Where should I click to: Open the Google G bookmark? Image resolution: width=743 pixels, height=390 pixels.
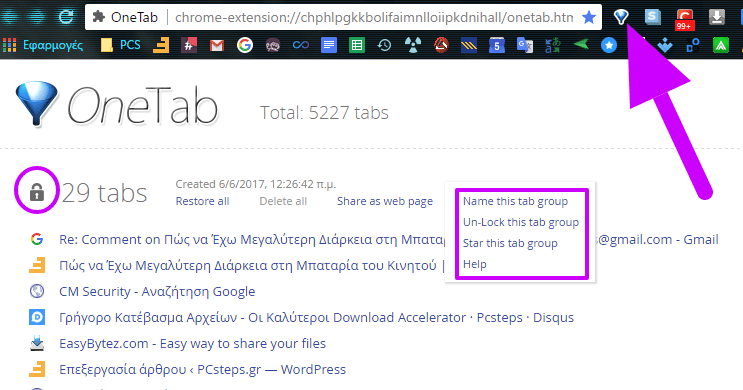(x=245, y=45)
